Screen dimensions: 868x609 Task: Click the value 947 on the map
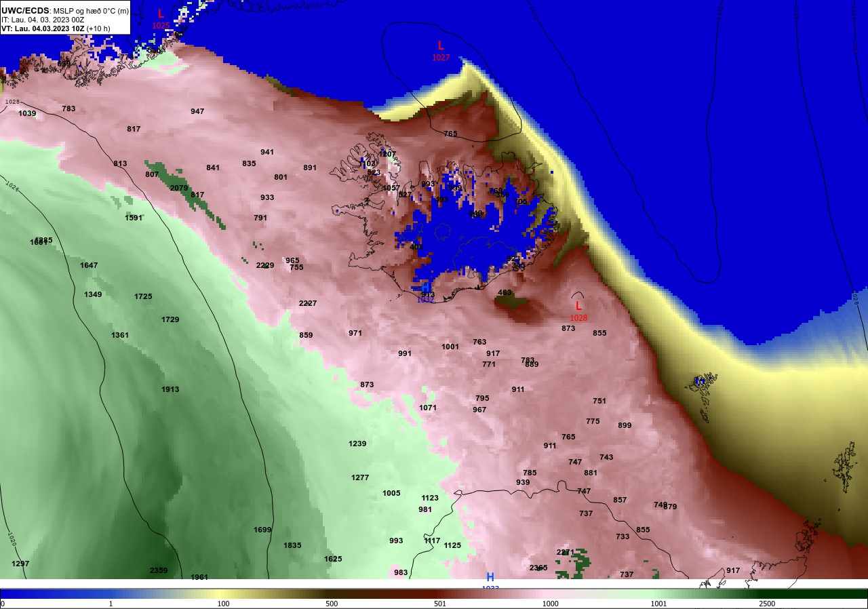point(197,111)
